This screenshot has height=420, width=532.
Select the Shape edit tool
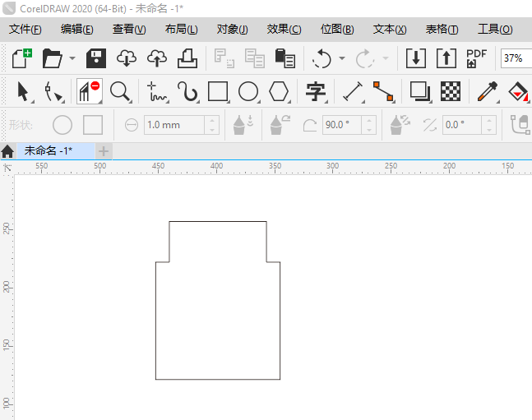click(53, 91)
